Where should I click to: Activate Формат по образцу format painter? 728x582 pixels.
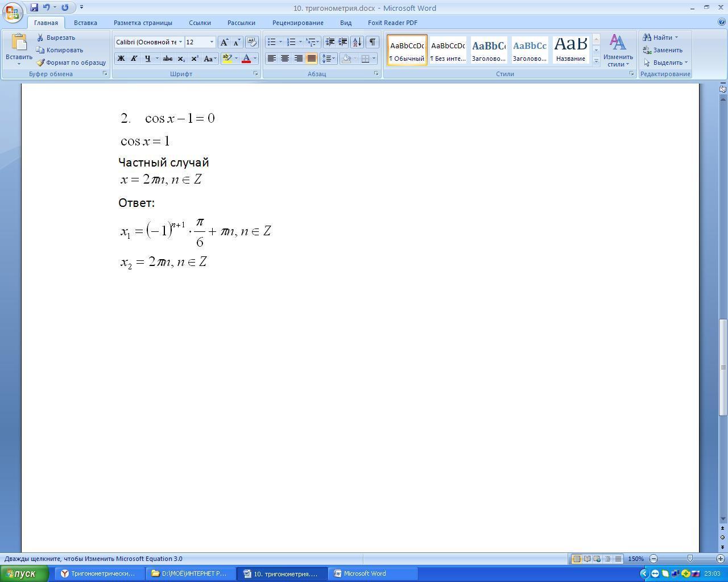coord(71,63)
